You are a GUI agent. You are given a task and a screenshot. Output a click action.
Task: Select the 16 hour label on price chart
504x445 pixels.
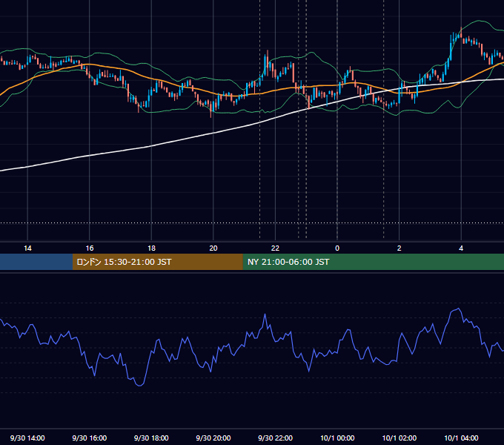[90, 248]
